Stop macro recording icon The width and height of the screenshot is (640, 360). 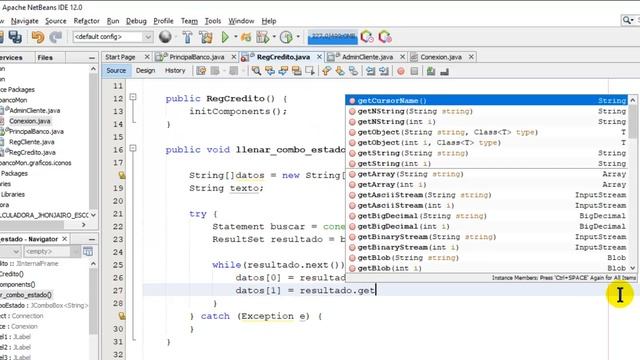(x=414, y=71)
